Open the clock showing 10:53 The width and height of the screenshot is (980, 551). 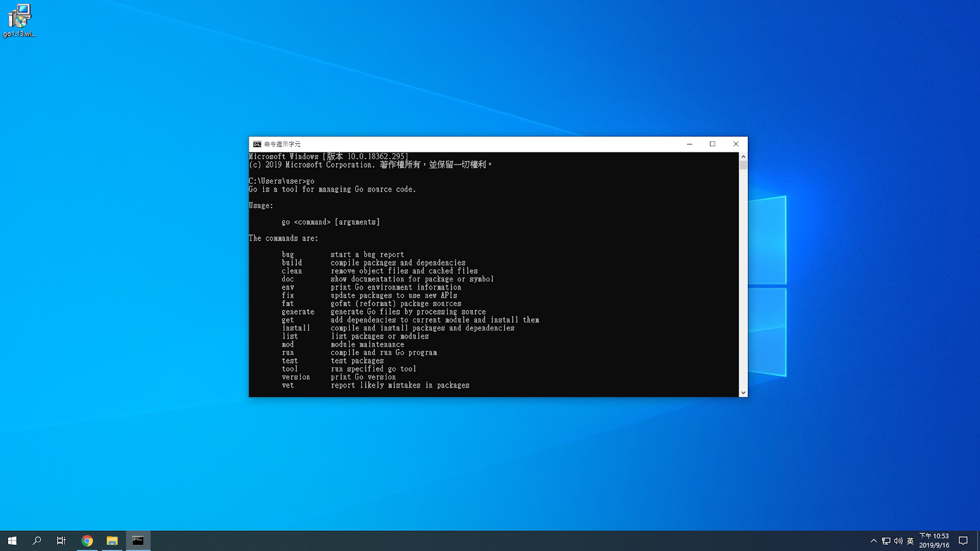[x=934, y=541]
